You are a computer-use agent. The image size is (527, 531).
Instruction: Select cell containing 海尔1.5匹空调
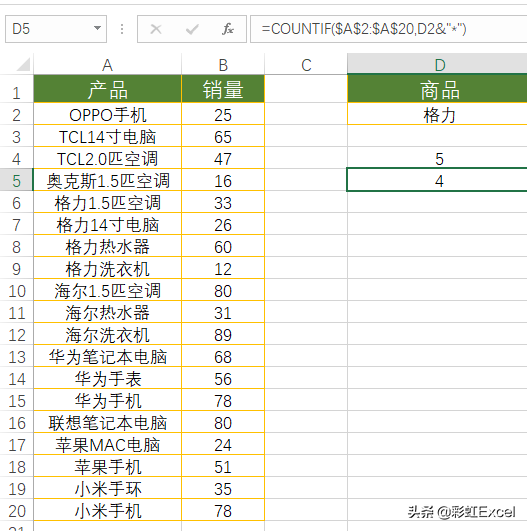click(x=107, y=291)
